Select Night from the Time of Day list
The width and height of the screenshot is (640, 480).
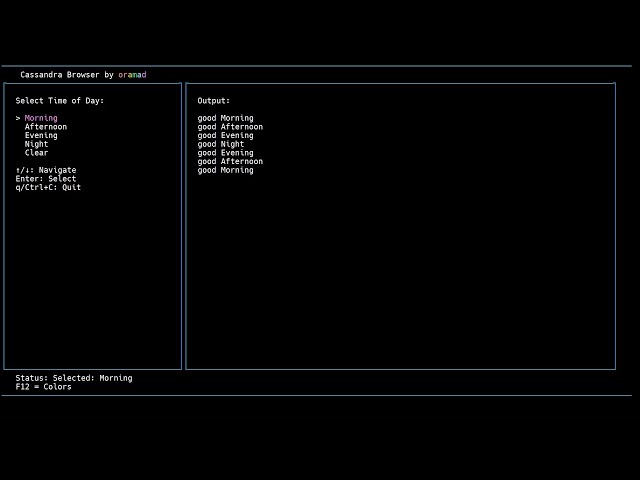(x=36, y=144)
